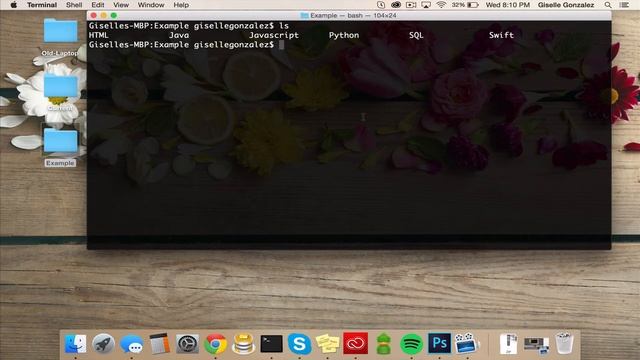Click the Example folder proxy icon in title bar
Viewport: 640px width, 360px height.
pyautogui.click(x=304, y=16)
